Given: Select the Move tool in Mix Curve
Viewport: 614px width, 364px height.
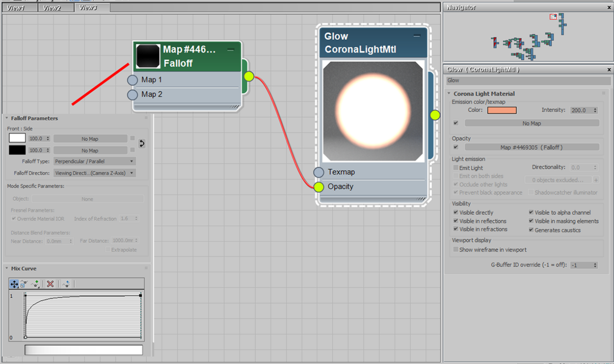Looking at the screenshot, I should [14, 284].
